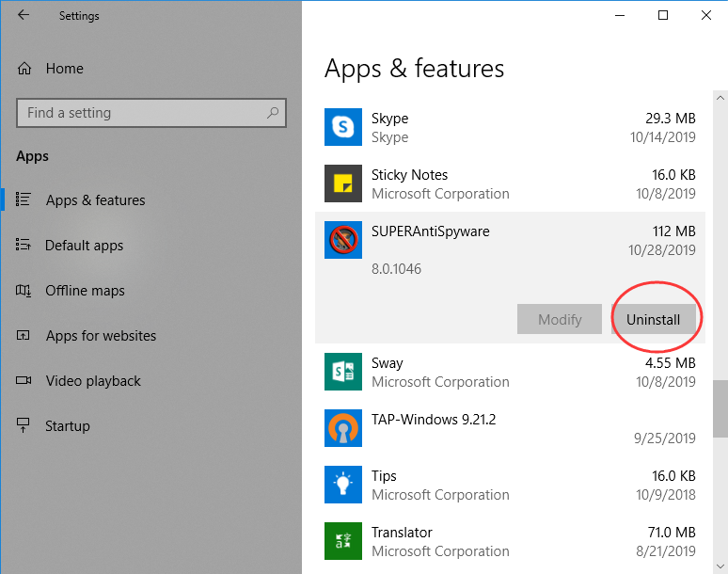Select the TAP-Windows 9.21.2 entry

click(434, 420)
